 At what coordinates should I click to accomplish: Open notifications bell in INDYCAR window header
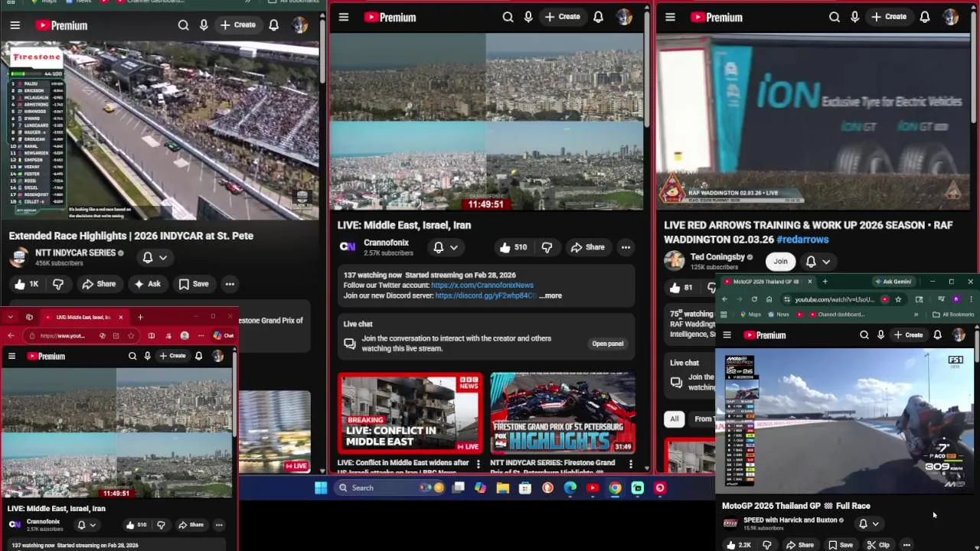[x=273, y=25]
